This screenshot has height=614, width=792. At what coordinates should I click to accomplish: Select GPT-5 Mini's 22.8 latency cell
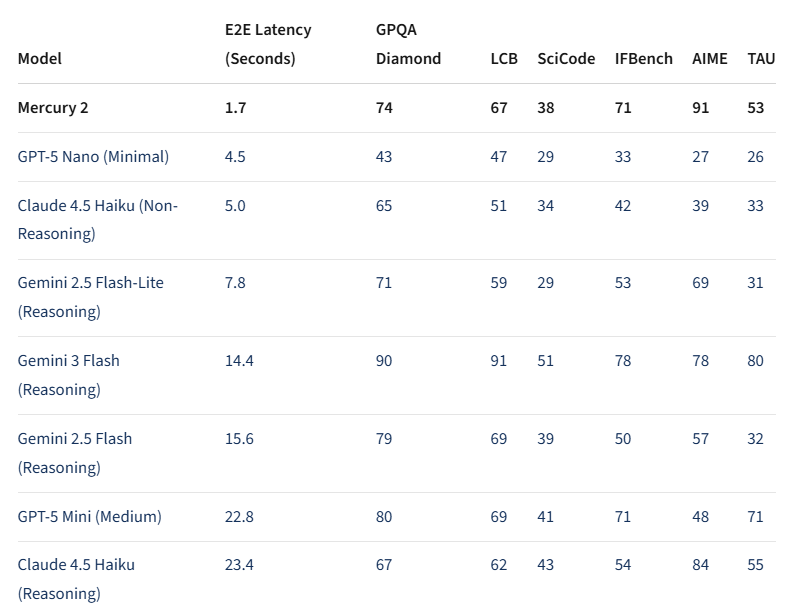point(239,517)
